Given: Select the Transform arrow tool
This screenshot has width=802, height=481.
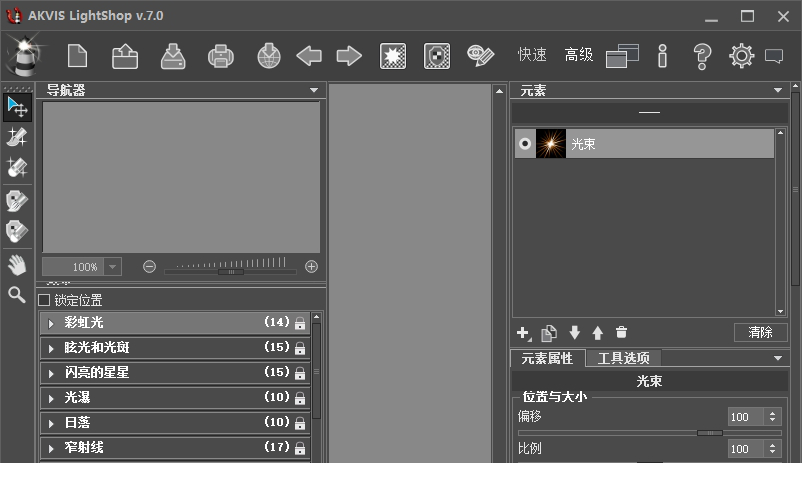Looking at the screenshot, I should tap(17, 107).
